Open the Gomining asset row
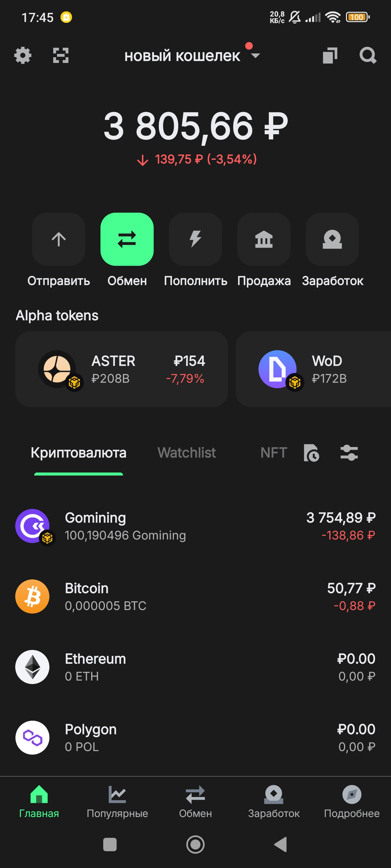 pos(195,526)
